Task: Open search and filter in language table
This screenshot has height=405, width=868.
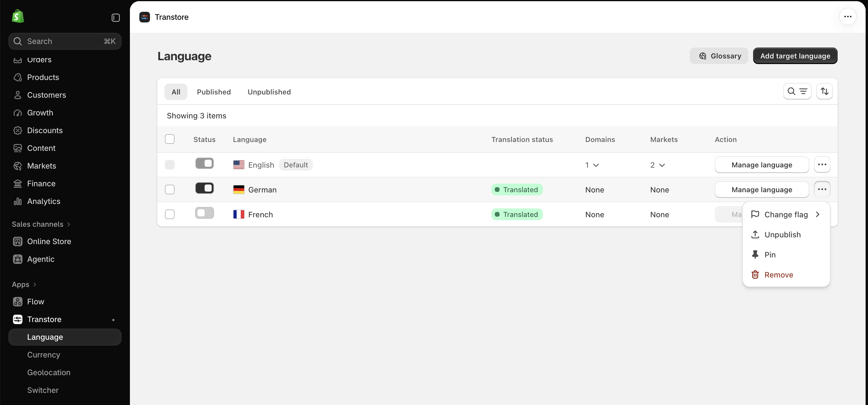Action: click(x=797, y=91)
